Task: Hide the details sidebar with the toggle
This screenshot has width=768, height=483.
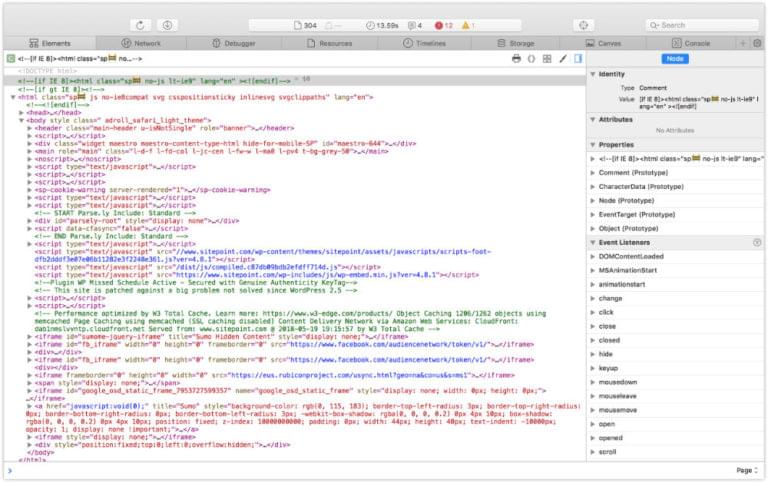Action: (x=578, y=59)
